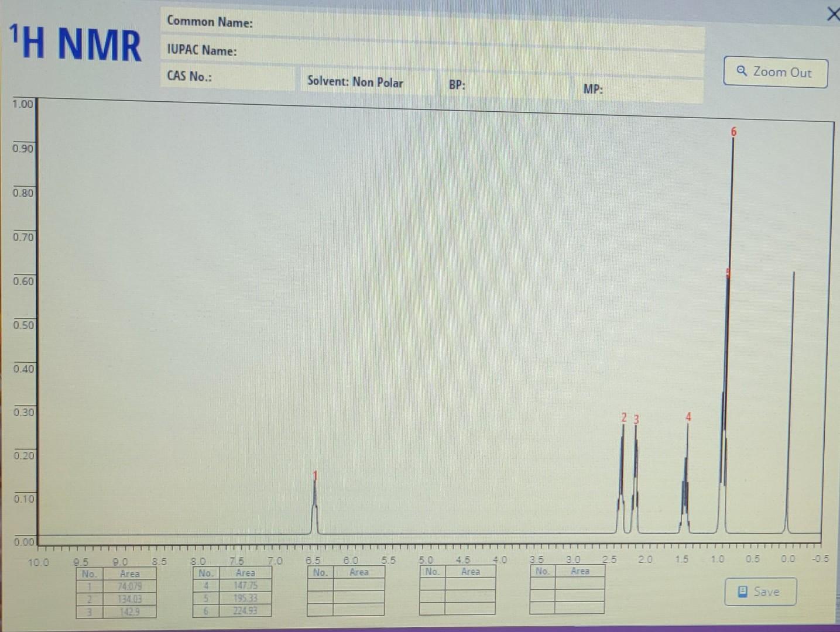The width and height of the screenshot is (840, 632).
Task: Click the magnifier icon in Zoom Out button
Action: coord(742,71)
